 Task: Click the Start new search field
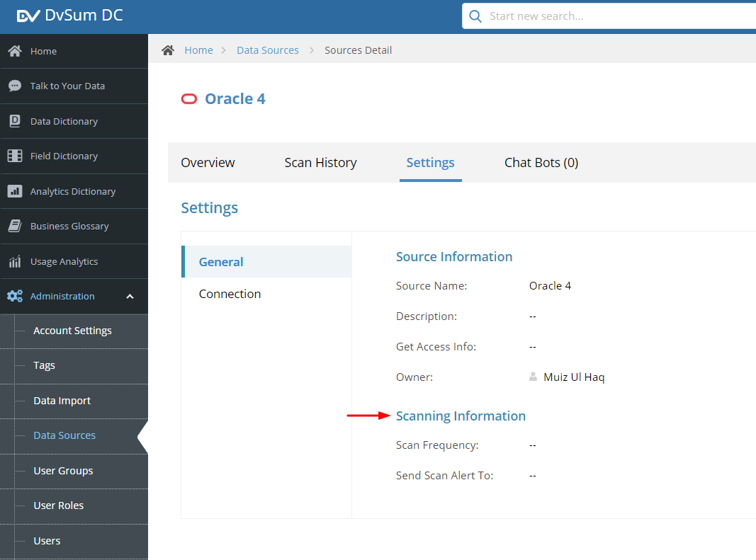point(609,16)
